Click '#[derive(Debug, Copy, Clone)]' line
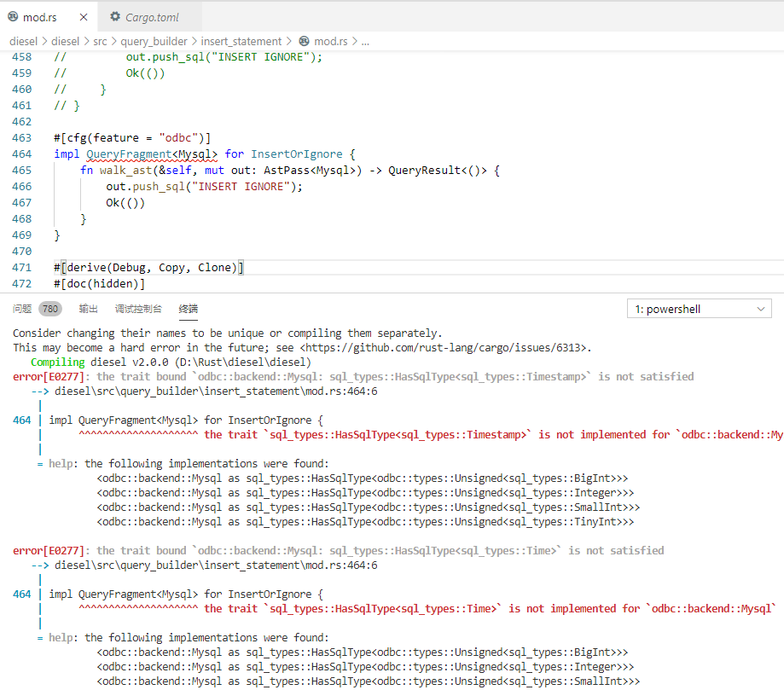 point(148,268)
